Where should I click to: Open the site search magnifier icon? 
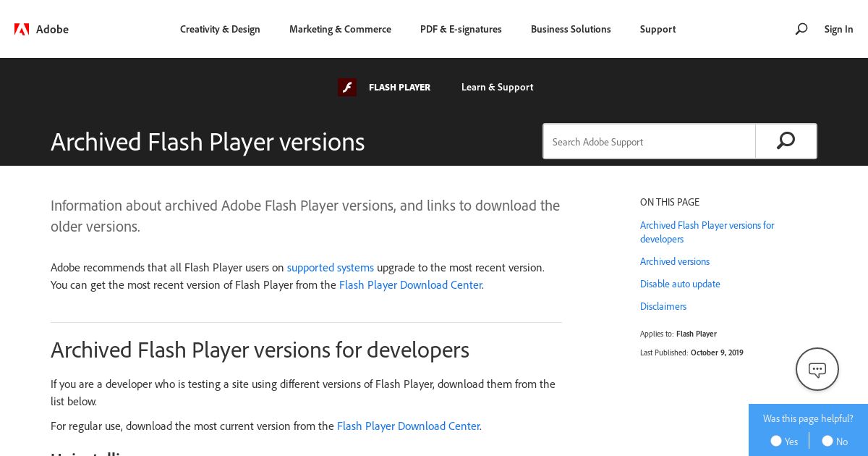point(801,29)
